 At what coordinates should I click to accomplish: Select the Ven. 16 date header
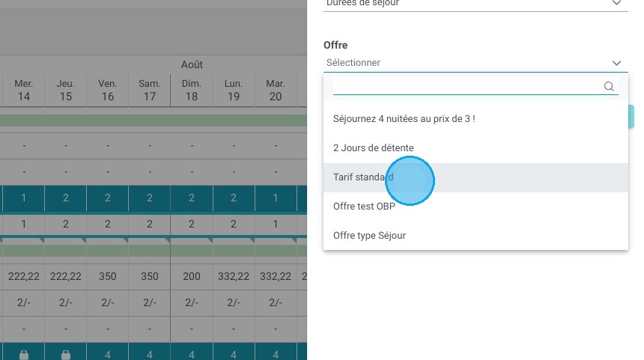[108, 91]
